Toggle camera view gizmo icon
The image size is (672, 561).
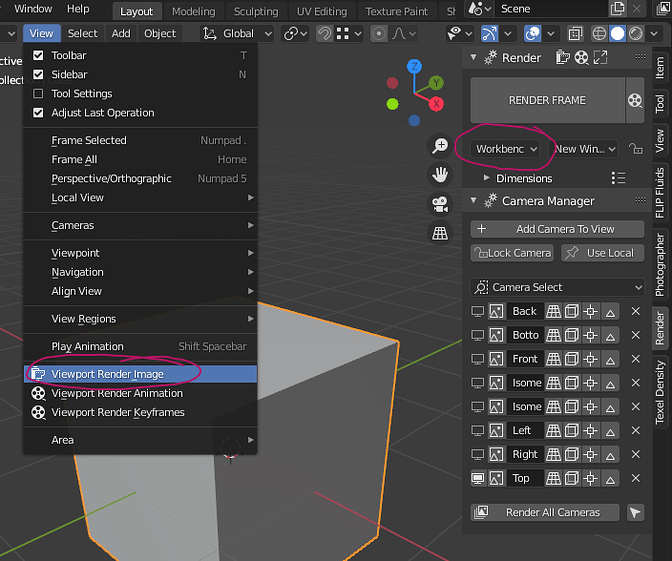point(440,204)
